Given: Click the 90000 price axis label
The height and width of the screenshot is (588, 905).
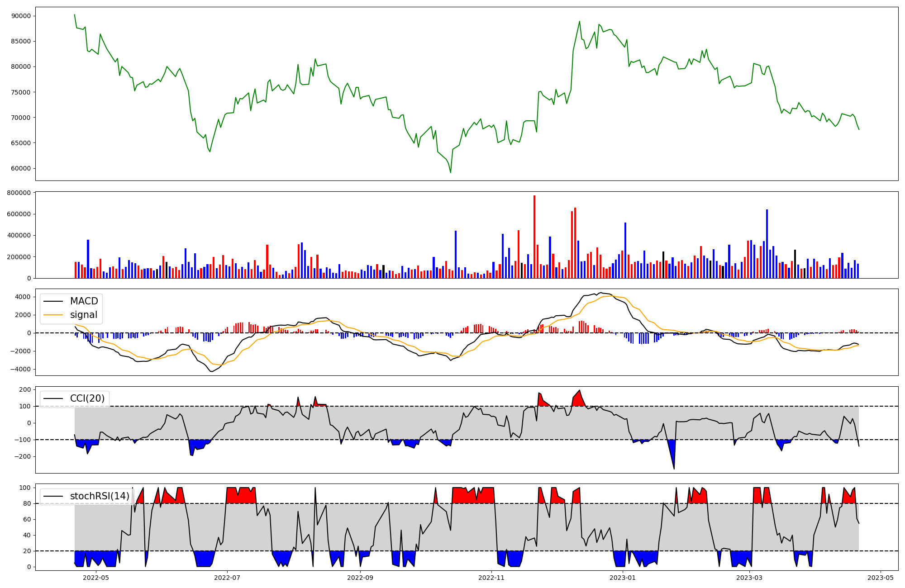Looking at the screenshot, I should point(21,16).
